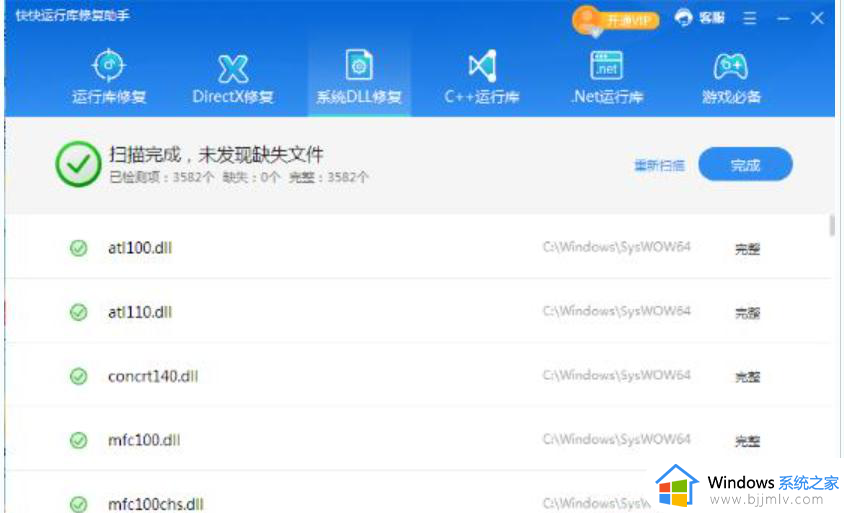Click the green check beside atl110.dll

[79, 312]
